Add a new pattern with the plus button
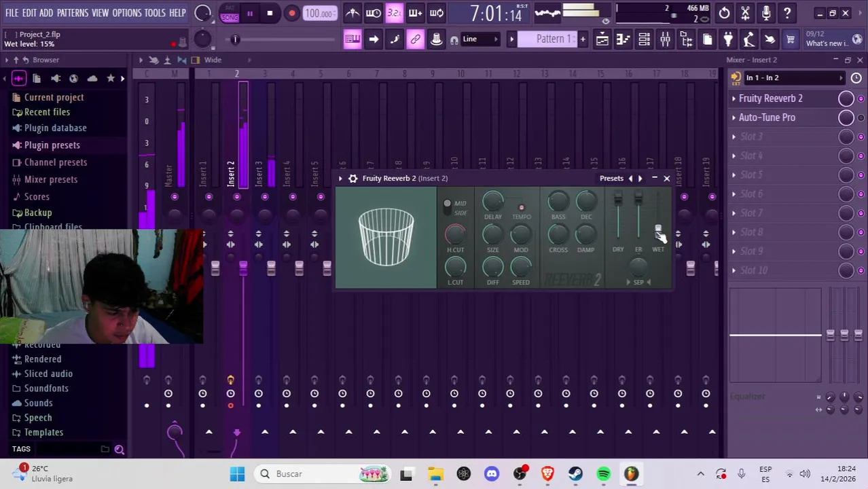Image resolution: width=868 pixels, height=489 pixels. coord(582,39)
